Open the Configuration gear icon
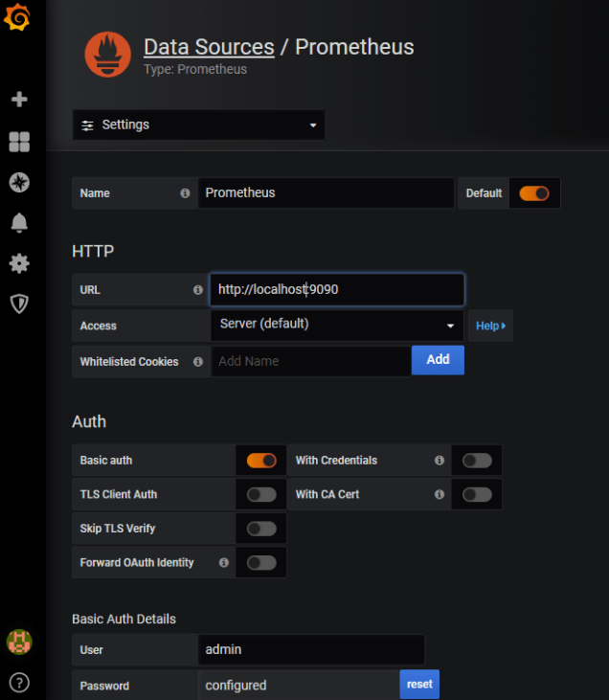The height and width of the screenshot is (700, 609). tap(19, 263)
